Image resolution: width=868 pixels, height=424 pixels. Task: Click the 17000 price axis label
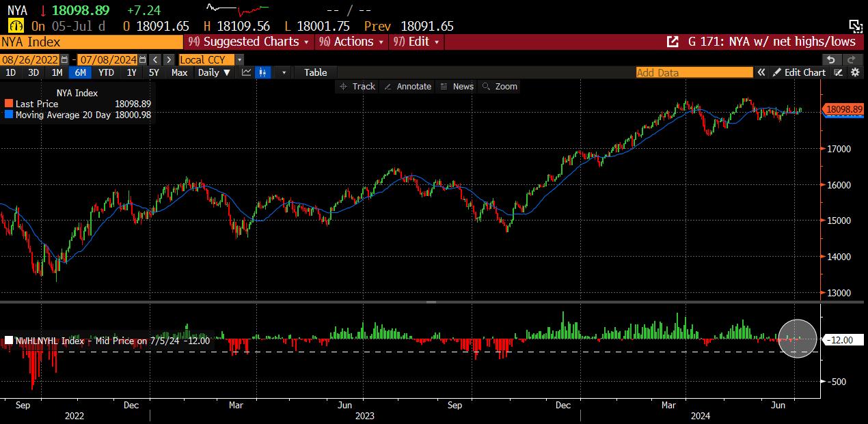(838, 149)
